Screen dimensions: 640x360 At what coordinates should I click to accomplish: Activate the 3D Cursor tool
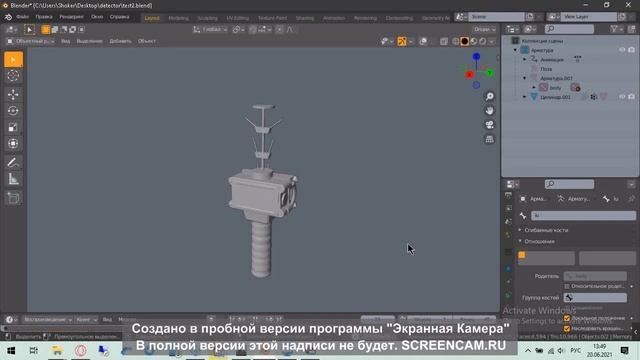[13, 76]
